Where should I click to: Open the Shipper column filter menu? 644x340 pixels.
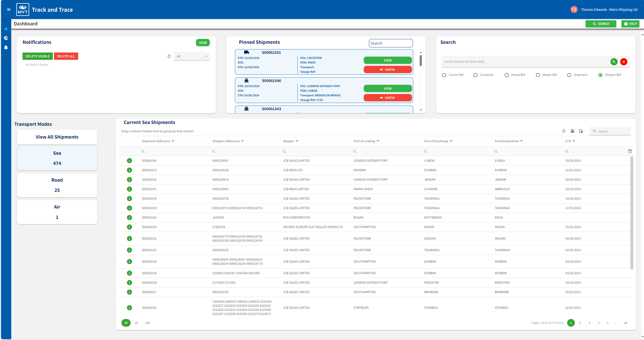click(x=297, y=141)
